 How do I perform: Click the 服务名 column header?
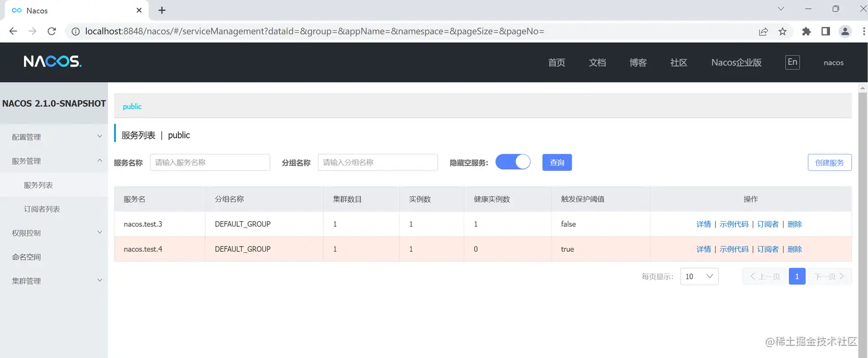160,199
